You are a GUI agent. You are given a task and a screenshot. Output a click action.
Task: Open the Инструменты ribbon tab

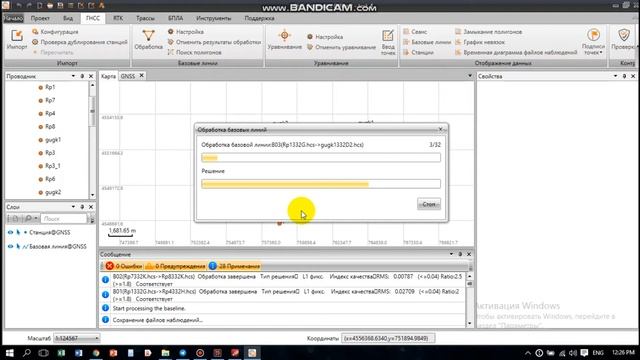(x=213, y=18)
